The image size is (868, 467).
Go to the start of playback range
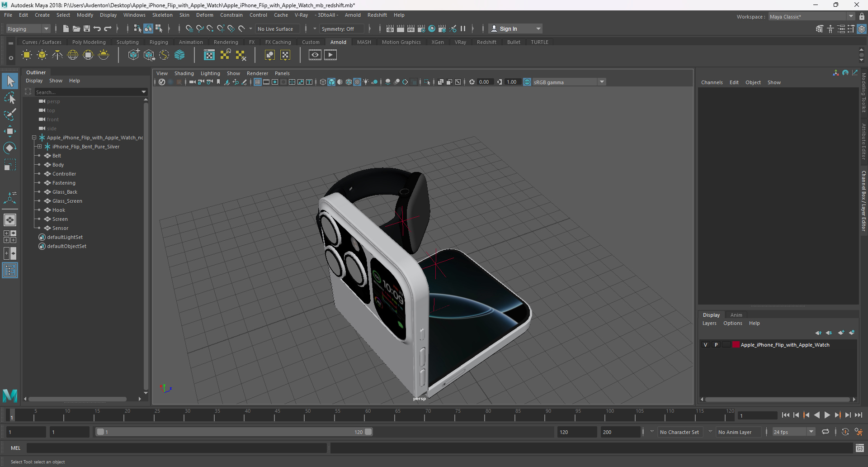pyautogui.click(x=786, y=415)
